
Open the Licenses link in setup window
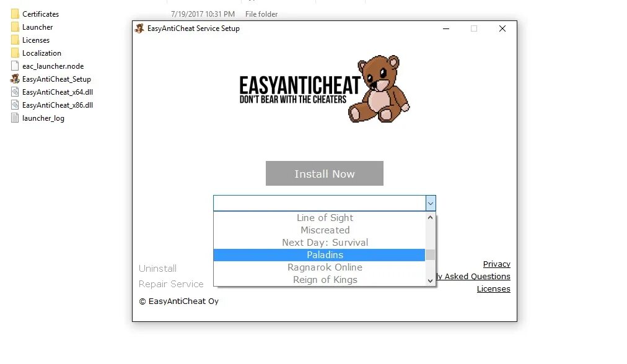coord(493,289)
